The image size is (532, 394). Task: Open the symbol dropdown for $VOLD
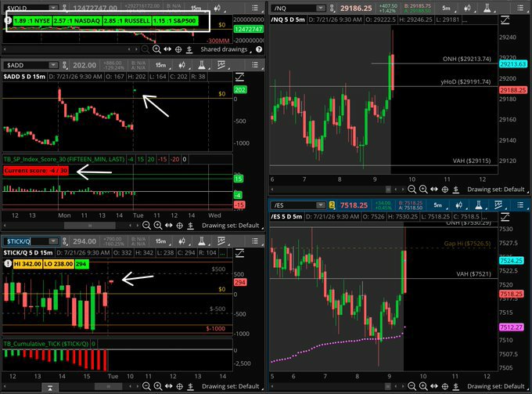click(53, 8)
